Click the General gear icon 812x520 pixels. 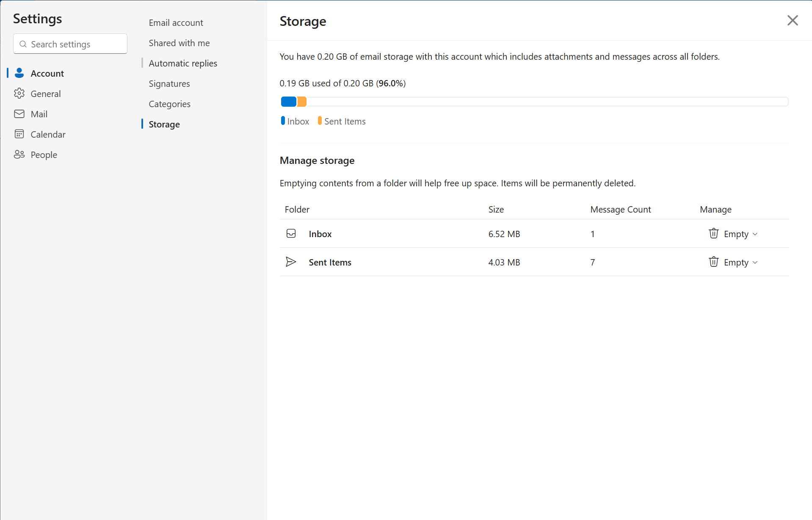coord(19,94)
